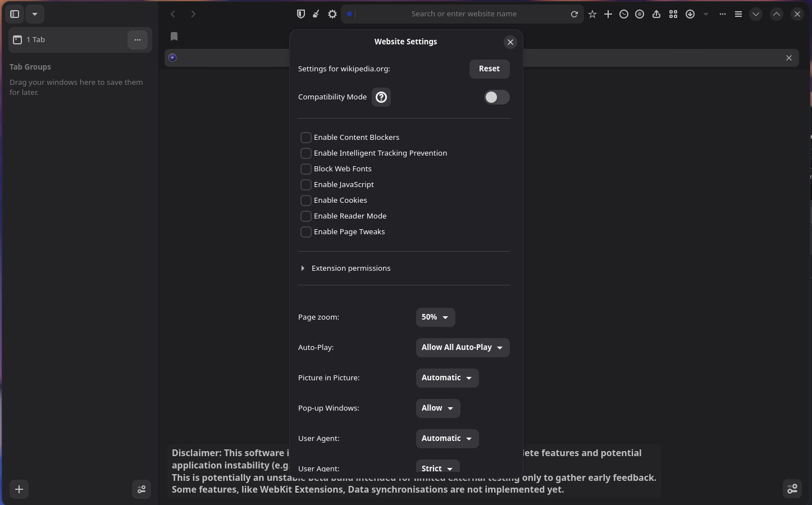The image size is (812, 505).
Task: Open downloads with the download arrow icon
Action: (x=690, y=14)
